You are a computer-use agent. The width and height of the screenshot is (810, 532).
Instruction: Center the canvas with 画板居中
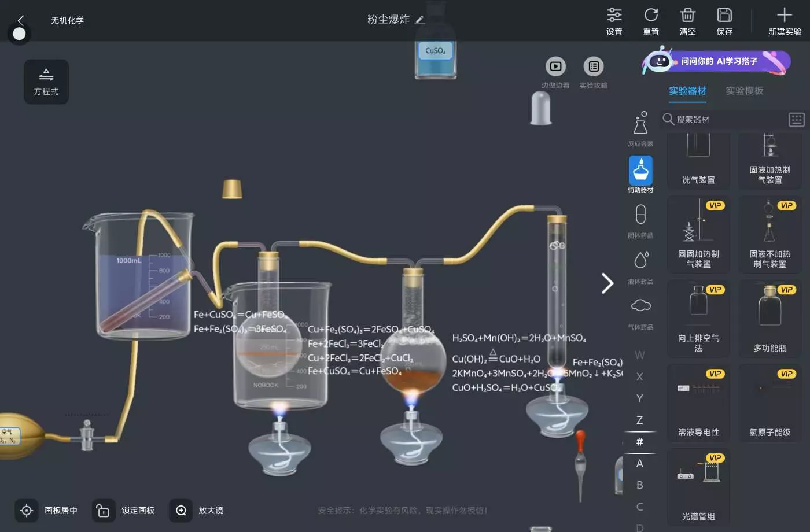(x=47, y=511)
